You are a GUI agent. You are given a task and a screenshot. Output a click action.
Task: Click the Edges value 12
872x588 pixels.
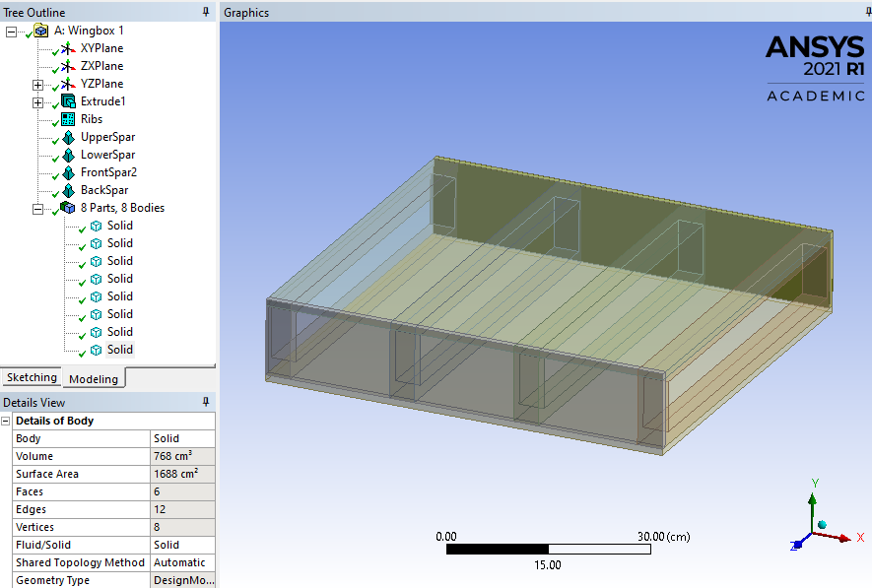[x=182, y=509]
